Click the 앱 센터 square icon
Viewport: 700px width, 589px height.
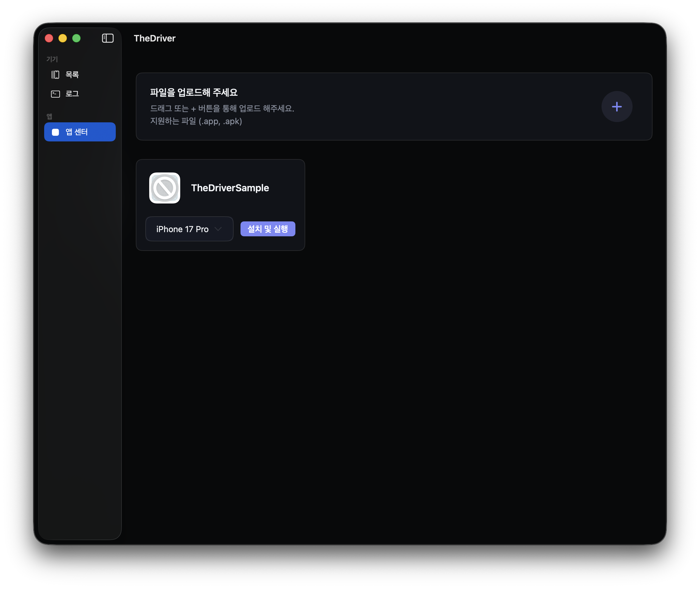point(56,132)
